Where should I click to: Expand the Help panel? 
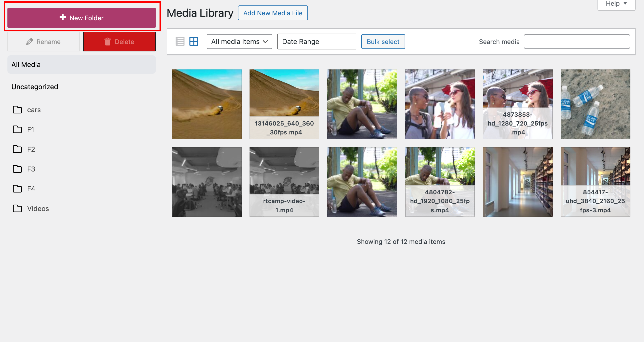coord(616,3)
